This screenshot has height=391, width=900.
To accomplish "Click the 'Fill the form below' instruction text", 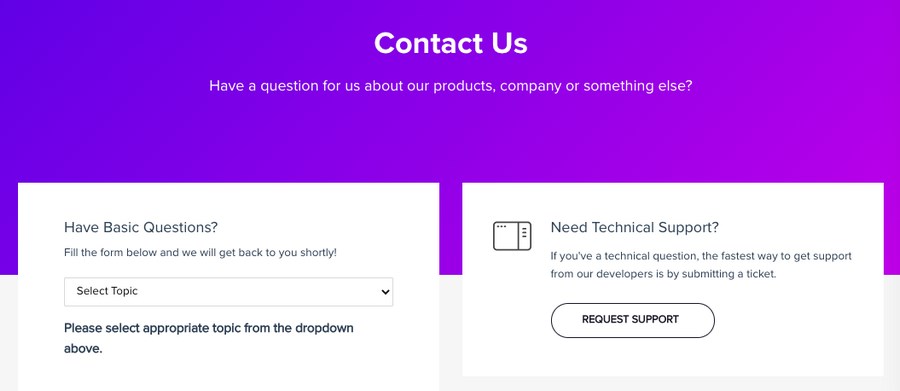I will [200, 253].
